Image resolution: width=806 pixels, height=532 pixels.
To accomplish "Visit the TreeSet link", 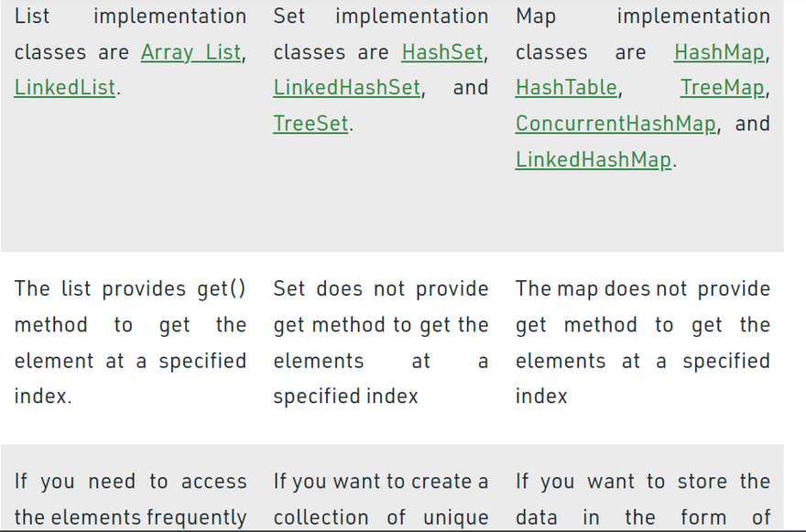I will [310, 125].
